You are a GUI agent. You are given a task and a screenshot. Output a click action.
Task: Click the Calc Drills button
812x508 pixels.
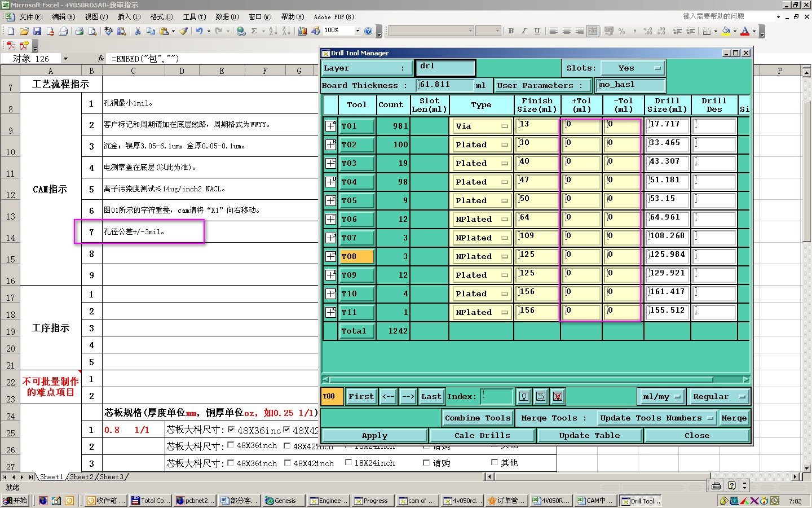click(482, 435)
